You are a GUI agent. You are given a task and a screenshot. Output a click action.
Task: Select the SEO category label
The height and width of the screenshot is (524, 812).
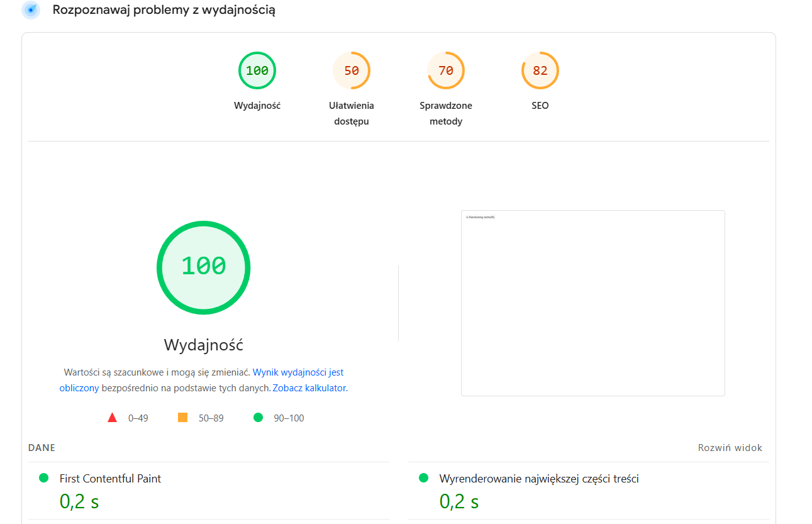click(x=540, y=106)
